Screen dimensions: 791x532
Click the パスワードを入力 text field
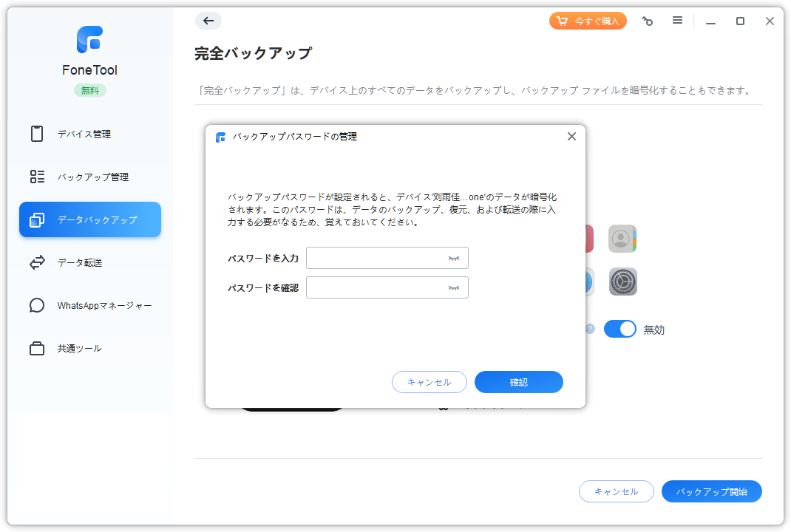coord(376,258)
